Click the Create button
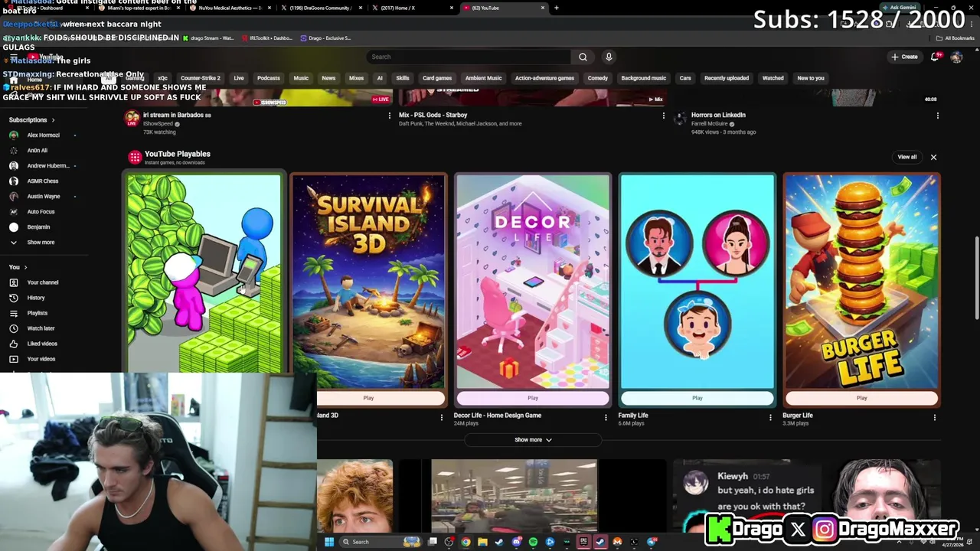The width and height of the screenshot is (980, 551). pyautogui.click(x=904, y=57)
